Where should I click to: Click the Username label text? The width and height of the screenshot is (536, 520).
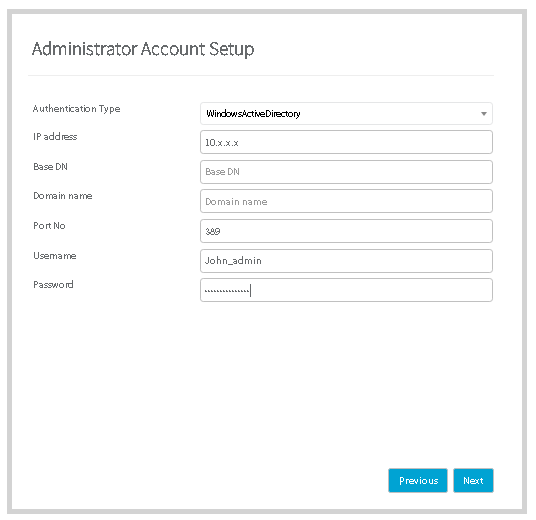[x=55, y=256]
